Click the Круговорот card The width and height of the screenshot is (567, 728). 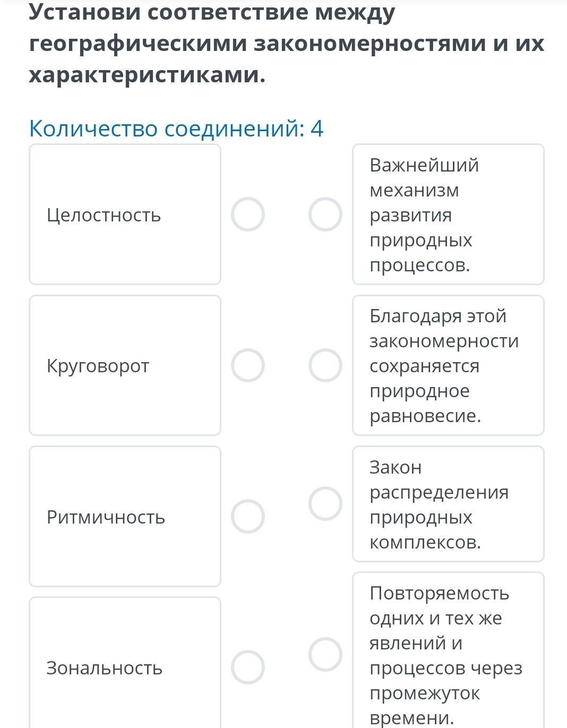coord(125,365)
